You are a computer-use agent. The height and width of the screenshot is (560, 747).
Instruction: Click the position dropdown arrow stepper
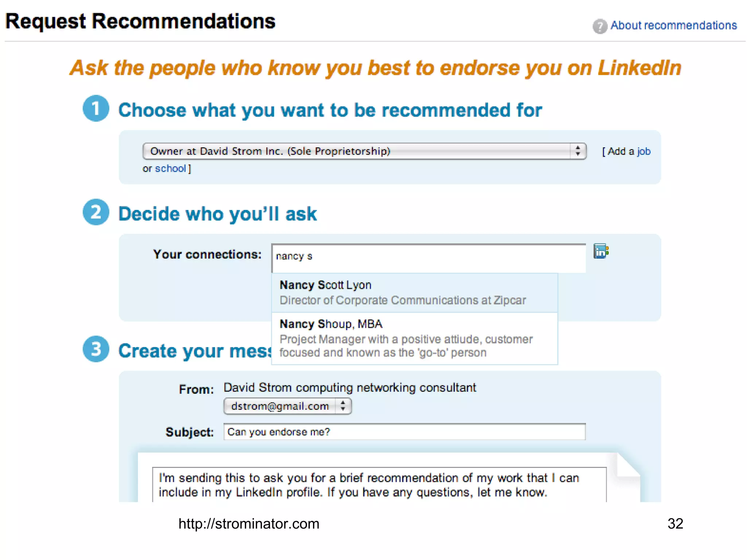click(578, 151)
